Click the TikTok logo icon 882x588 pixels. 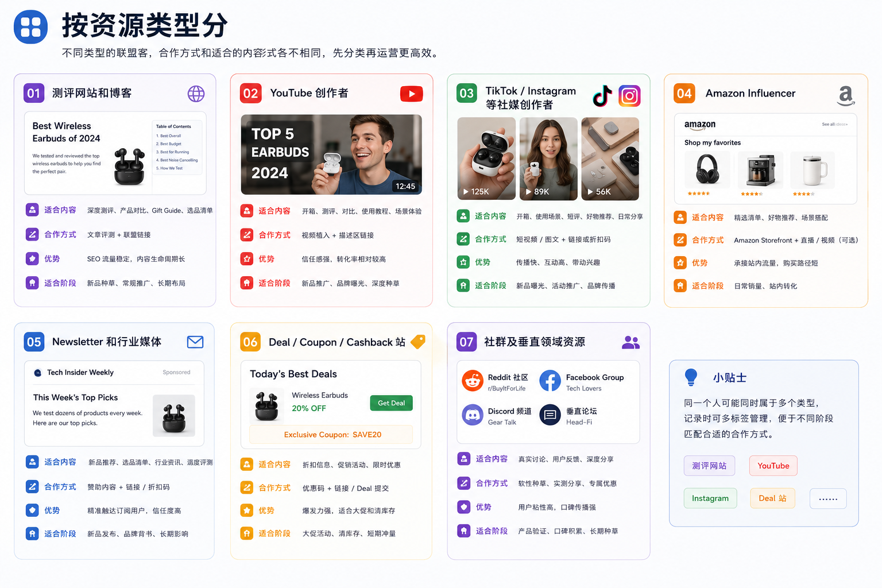602,96
